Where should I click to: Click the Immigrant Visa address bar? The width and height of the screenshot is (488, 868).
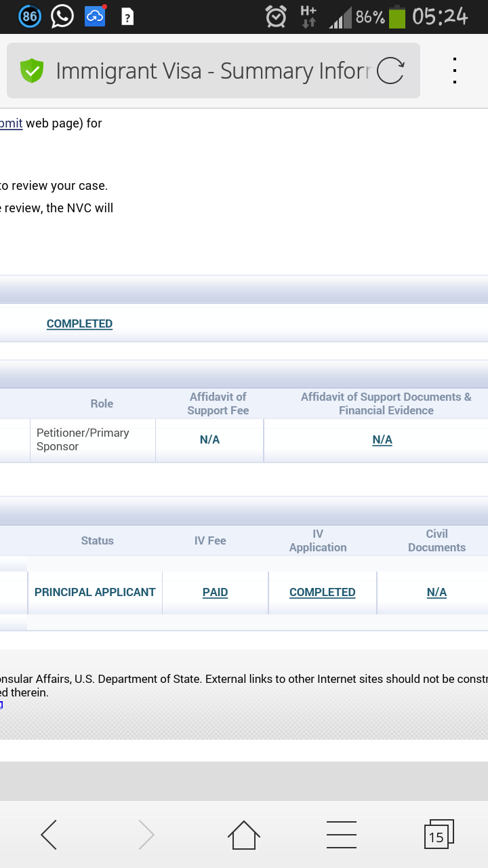[x=210, y=71]
